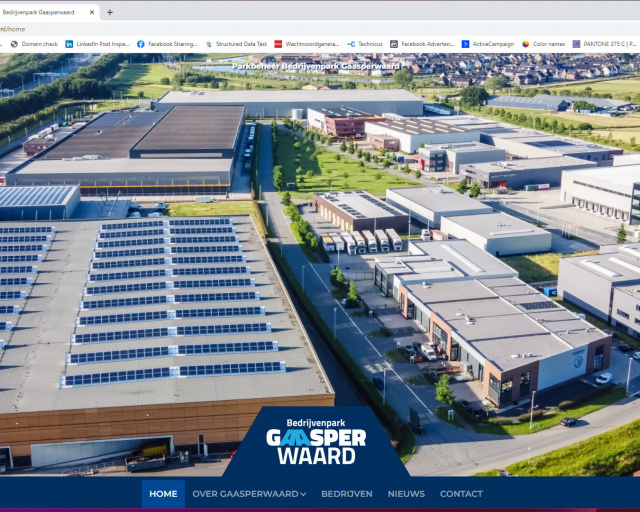Open the CONTACT page
Screen dimensions: 640x512
(461, 494)
